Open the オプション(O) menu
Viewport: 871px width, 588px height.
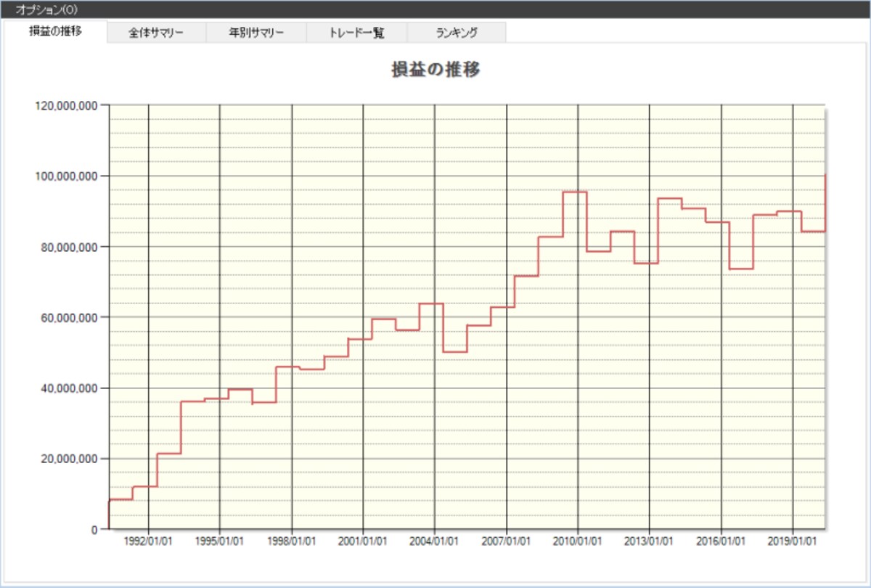46,9
